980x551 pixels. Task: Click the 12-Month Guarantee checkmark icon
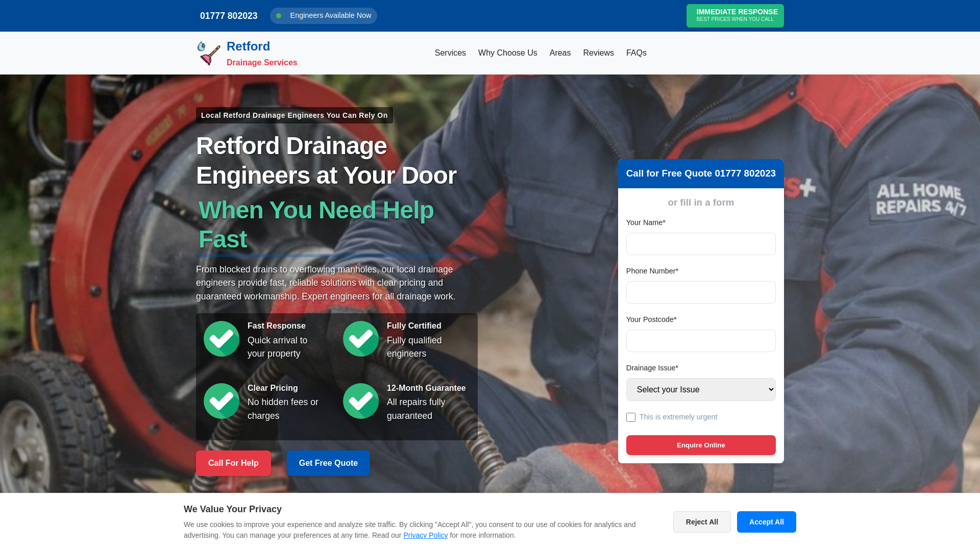point(361,401)
